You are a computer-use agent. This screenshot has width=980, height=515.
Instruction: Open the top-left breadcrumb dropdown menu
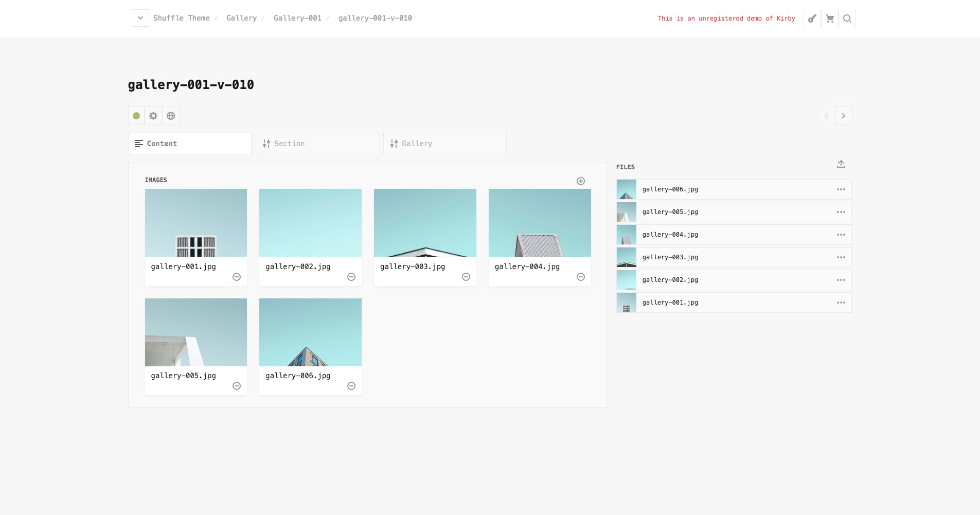(x=140, y=18)
